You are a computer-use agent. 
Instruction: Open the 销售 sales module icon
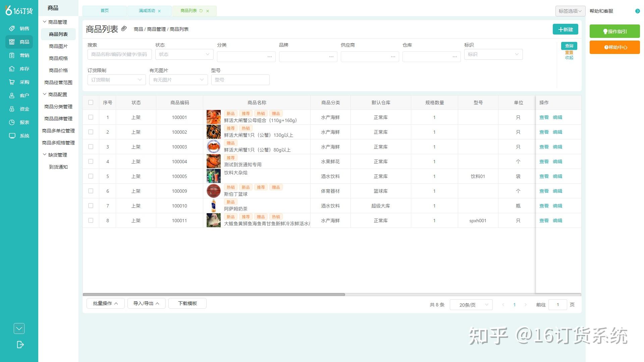12,28
